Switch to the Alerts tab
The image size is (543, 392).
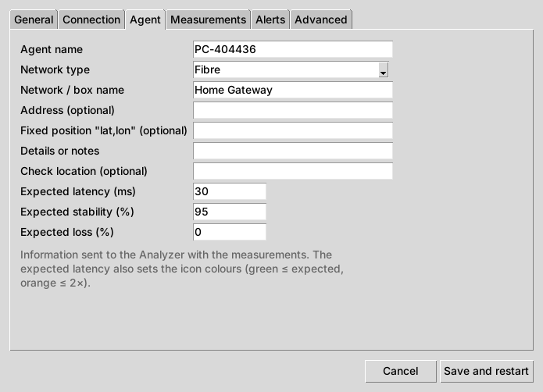pyautogui.click(x=270, y=20)
